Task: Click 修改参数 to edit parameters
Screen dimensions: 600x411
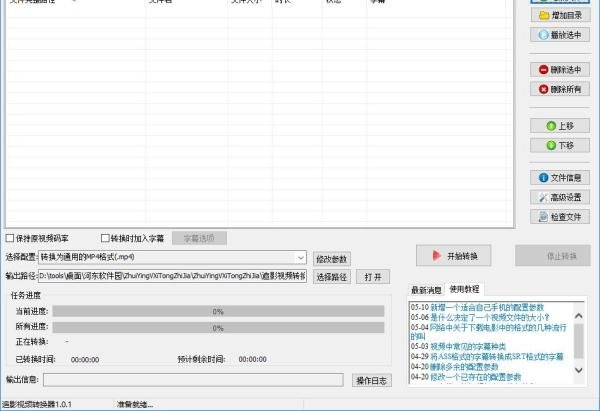Action: click(332, 259)
